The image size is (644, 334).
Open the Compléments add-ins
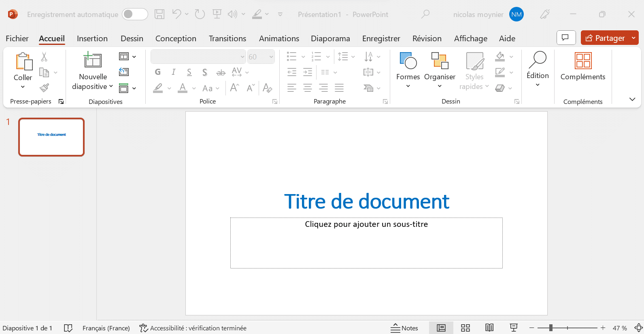(583, 67)
